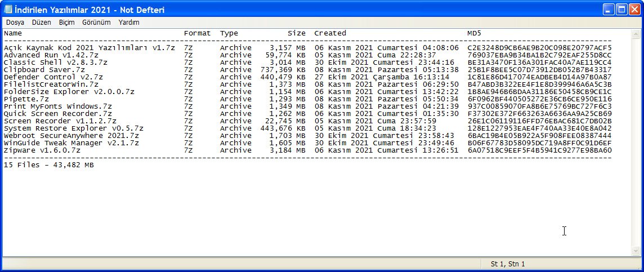The height and width of the screenshot is (272, 644).
Task: Click MD5 hash '6A07518C9EEF5F4B5941C9277E98BA60'
Action: (540, 150)
